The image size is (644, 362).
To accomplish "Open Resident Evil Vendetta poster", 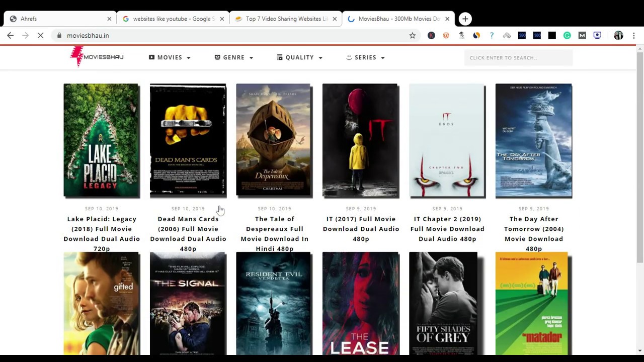I will point(274,304).
